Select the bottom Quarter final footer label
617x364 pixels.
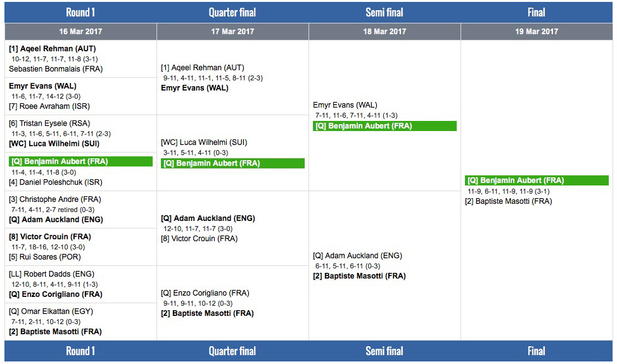(232, 351)
